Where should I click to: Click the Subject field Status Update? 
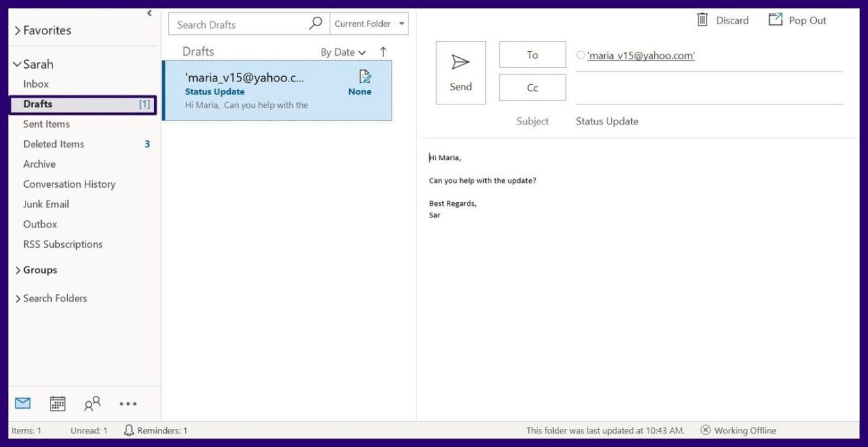(x=607, y=121)
